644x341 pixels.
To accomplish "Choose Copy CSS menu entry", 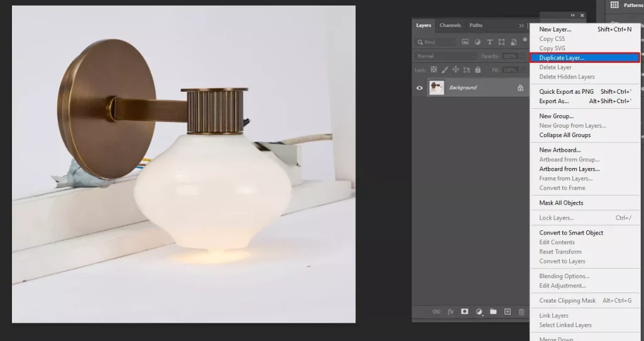I will [585, 38].
